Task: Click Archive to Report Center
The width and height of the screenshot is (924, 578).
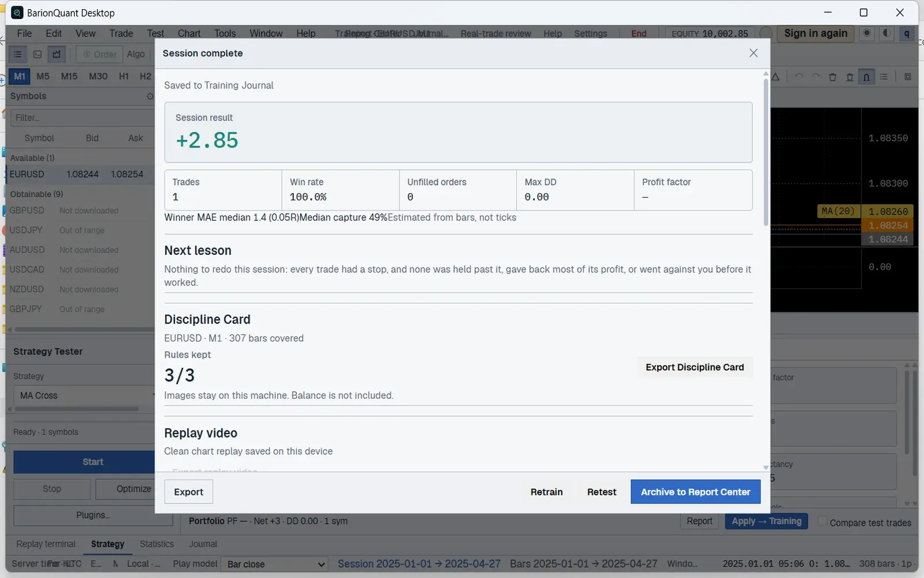Action: [695, 492]
